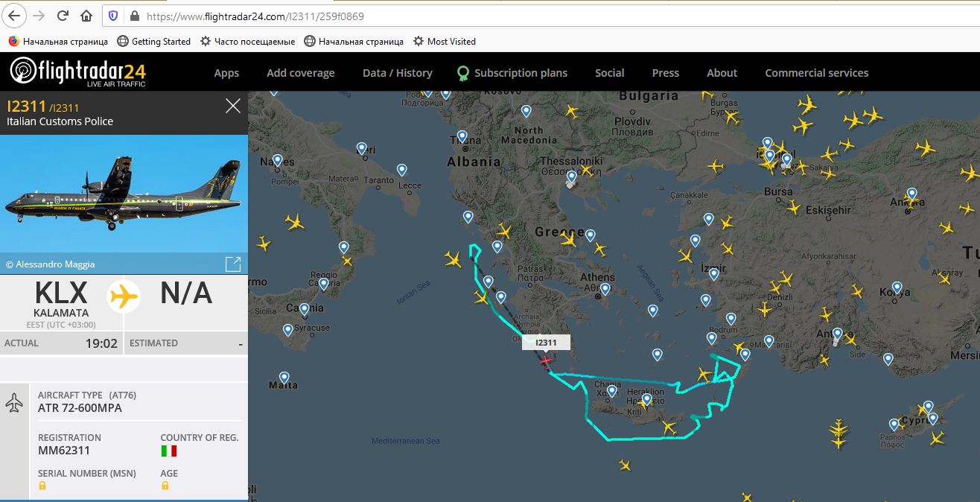
Task: Select the Naples airport pin
Action: (278, 160)
